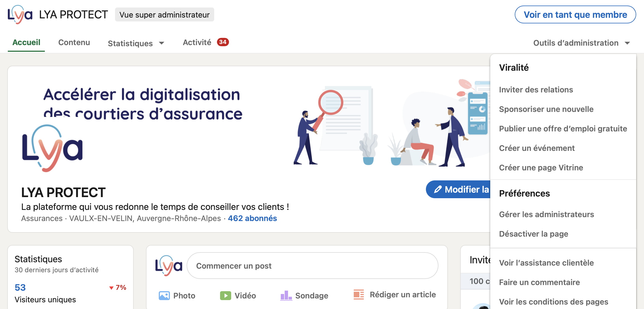Click the Photo button label
Image resolution: width=644 pixels, height=309 pixels.
point(184,296)
